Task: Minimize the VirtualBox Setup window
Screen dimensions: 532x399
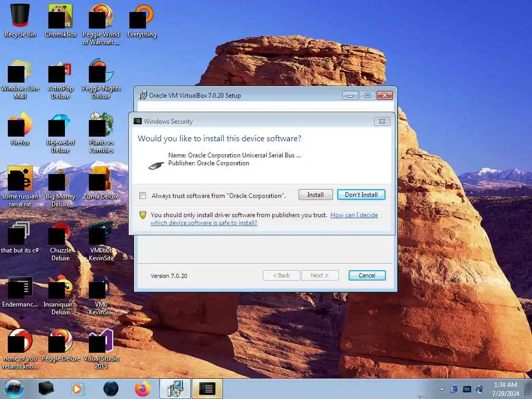Action: coord(351,96)
